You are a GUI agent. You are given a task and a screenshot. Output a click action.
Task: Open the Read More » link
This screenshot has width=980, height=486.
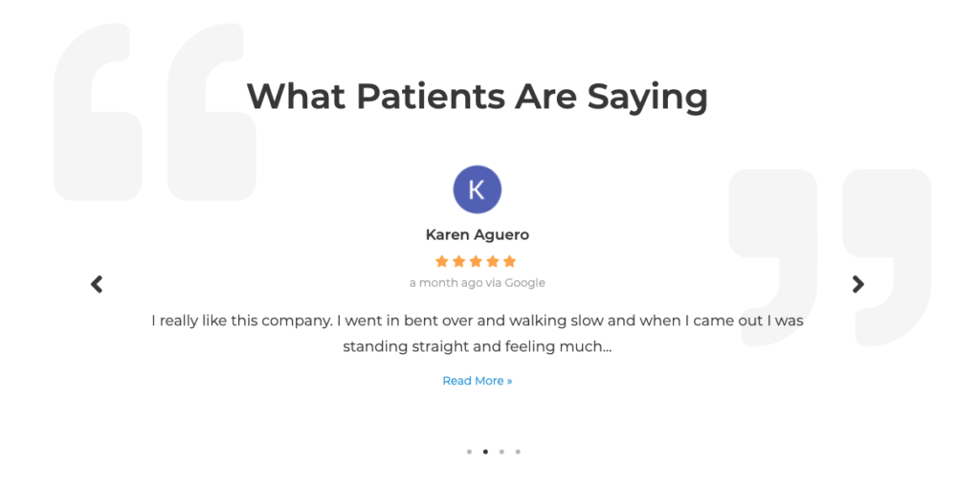pos(478,381)
